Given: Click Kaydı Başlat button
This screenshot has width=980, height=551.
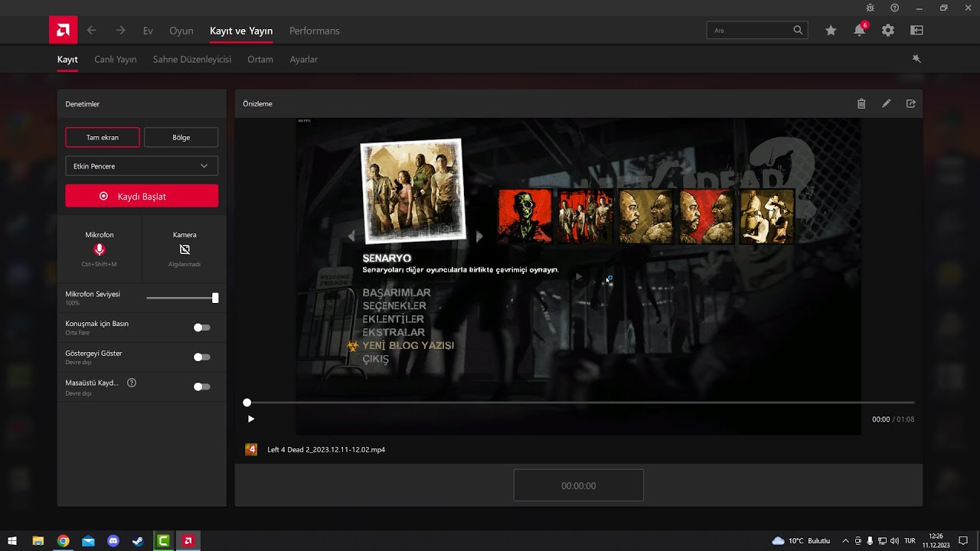Looking at the screenshot, I should point(142,196).
